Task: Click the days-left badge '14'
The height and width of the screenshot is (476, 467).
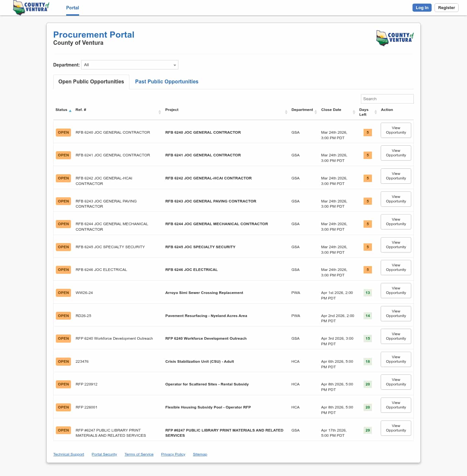Action: click(368, 316)
